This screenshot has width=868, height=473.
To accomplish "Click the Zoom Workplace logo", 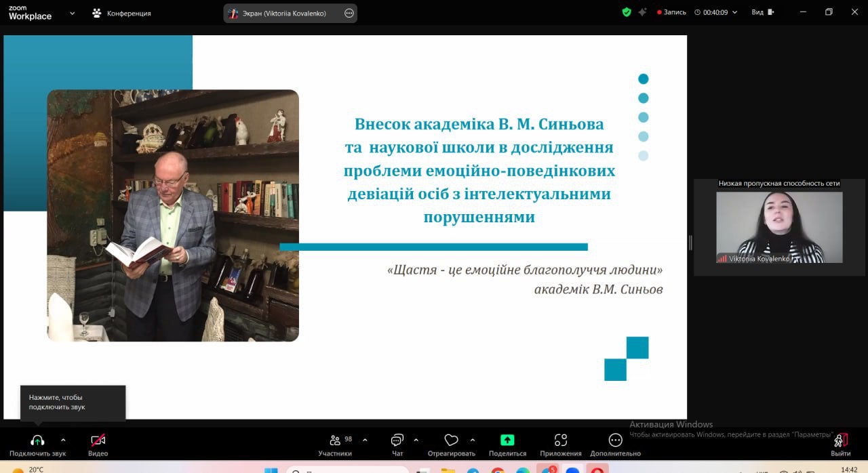I will tap(30, 13).
